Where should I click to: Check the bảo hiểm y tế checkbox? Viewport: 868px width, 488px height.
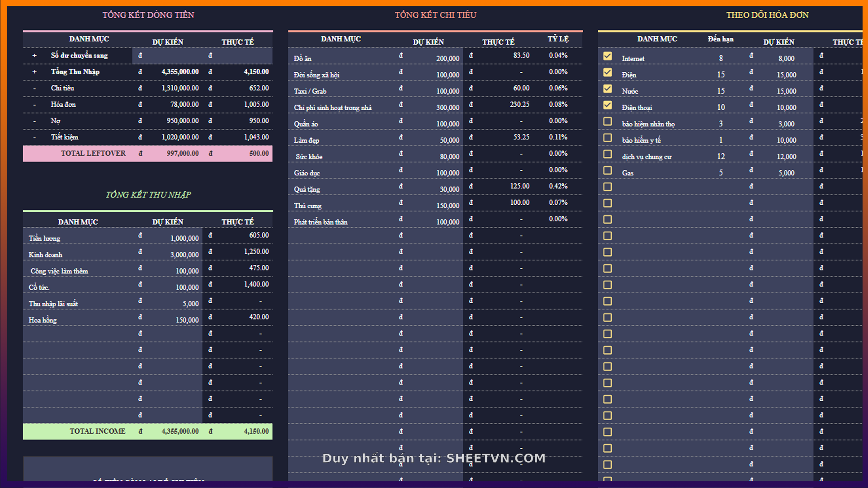(x=608, y=138)
